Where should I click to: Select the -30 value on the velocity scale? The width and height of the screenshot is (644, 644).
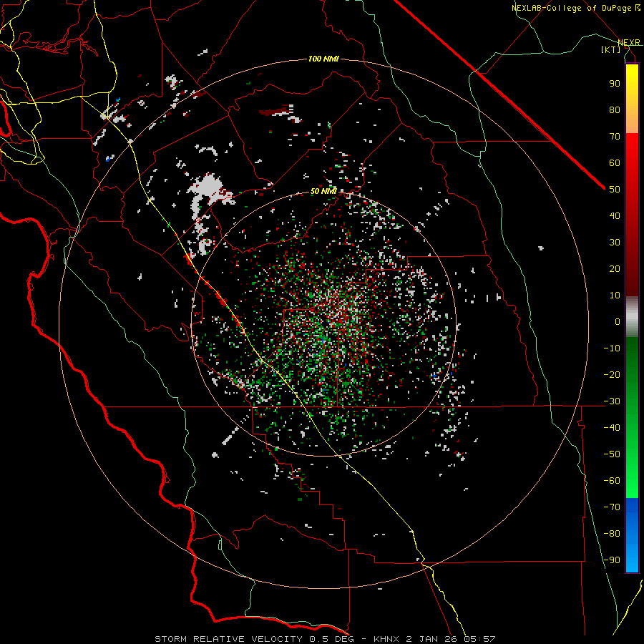[x=612, y=401]
